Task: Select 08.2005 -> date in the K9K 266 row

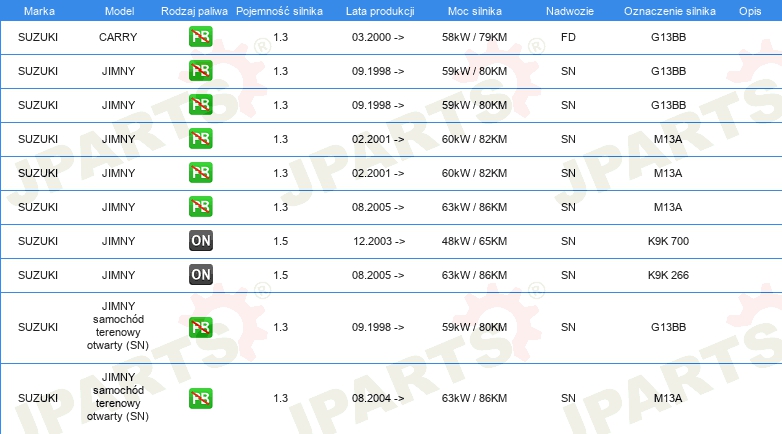Action: coord(378,275)
